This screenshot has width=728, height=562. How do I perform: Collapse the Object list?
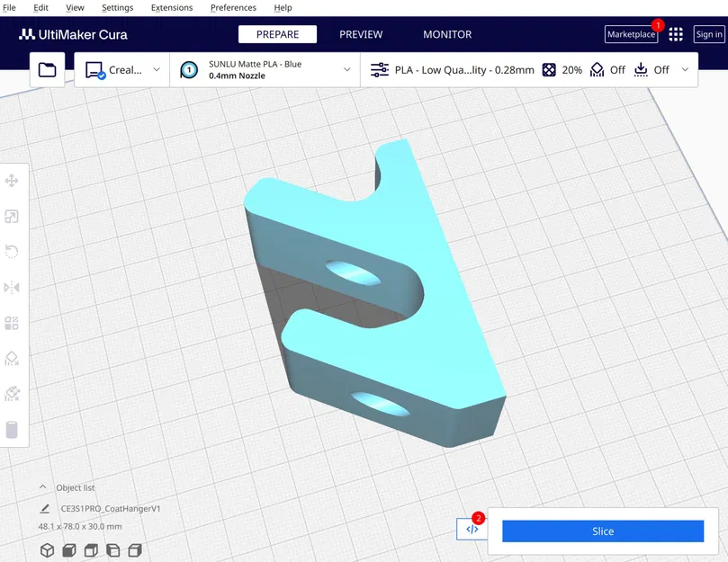[x=42, y=486]
